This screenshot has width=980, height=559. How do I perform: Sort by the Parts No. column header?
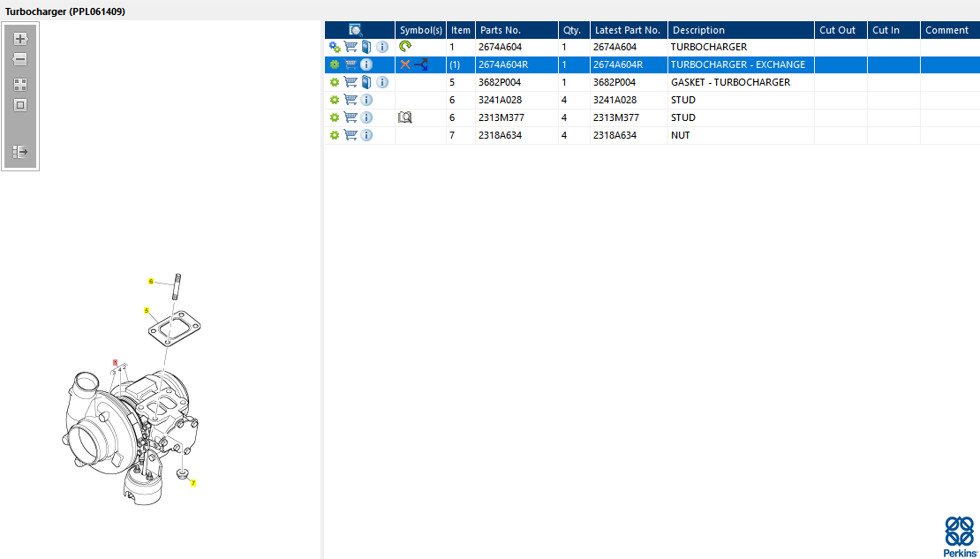[516, 30]
